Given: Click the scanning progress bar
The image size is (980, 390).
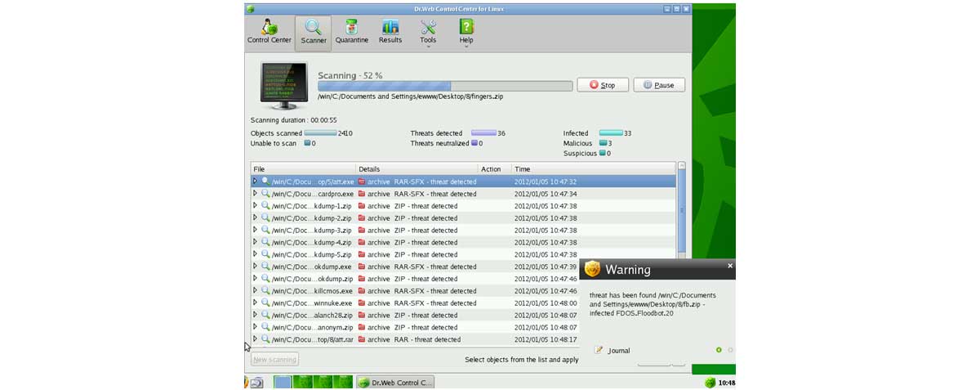Looking at the screenshot, I should (x=445, y=86).
